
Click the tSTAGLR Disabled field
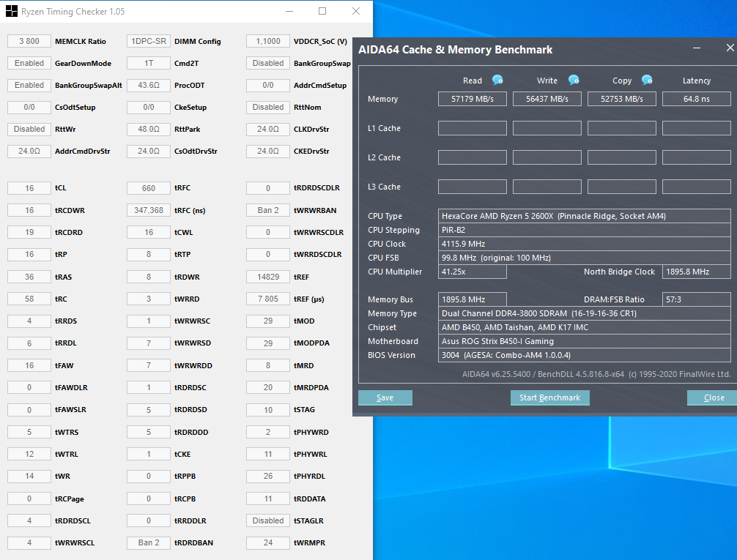268,520
